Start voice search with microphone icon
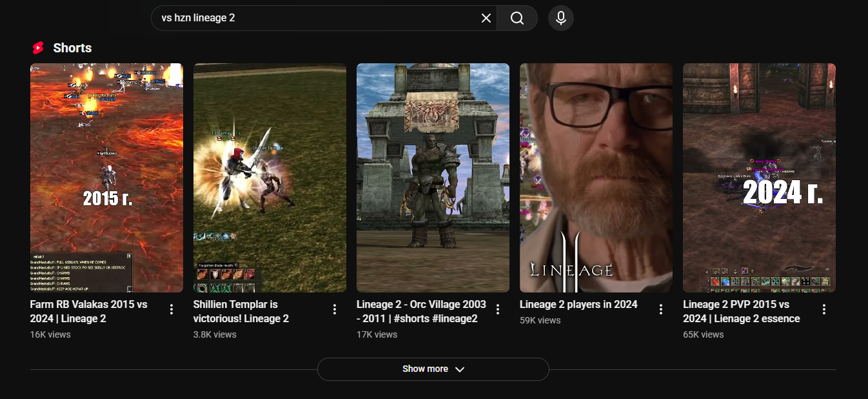This screenshot has width=868, height=399. [x=561, y=18]
